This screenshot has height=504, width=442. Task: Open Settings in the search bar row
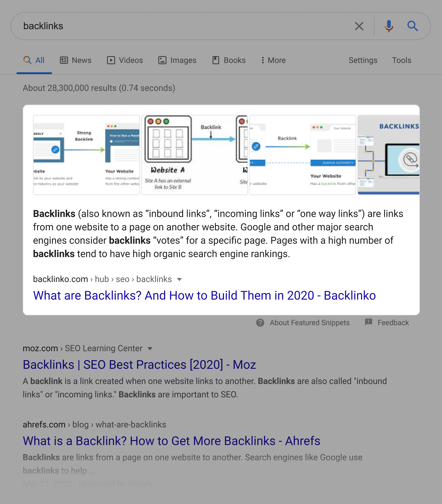point(363,60)
